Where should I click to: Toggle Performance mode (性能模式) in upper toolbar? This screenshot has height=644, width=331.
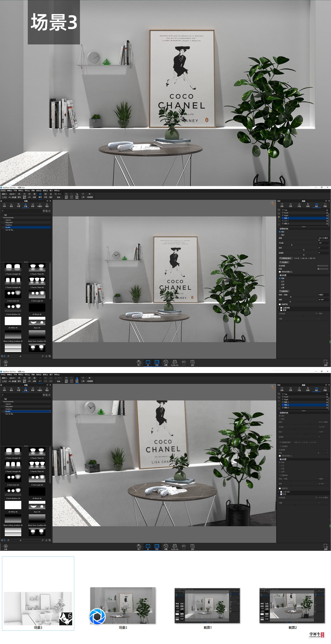tap(24, 196)
